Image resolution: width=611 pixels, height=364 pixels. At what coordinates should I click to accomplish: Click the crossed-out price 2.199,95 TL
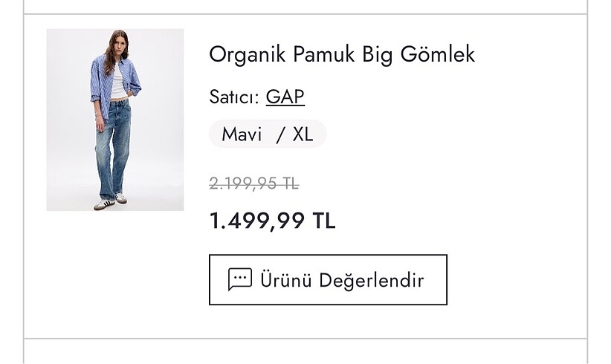(253, 183)
